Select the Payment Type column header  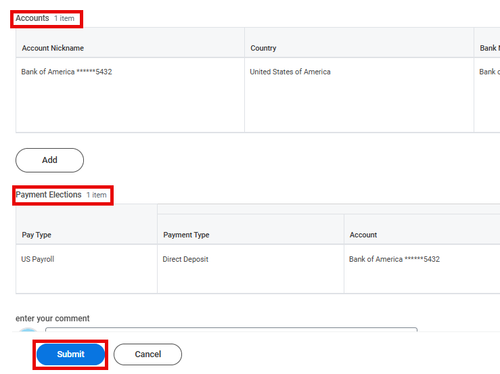pos(186,235)
